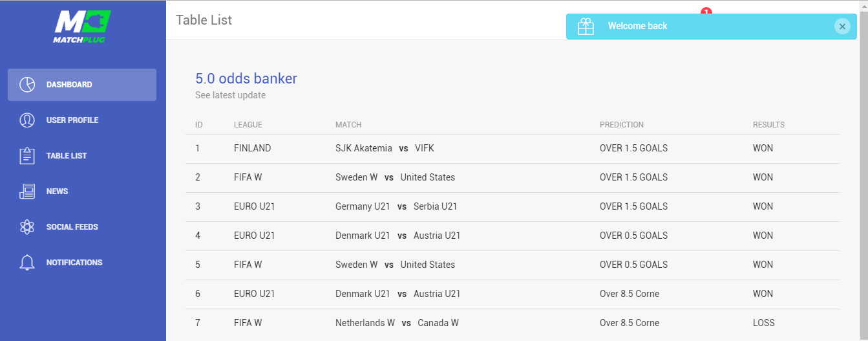Click the red notification badge at top
The image size is (868, 341).
tap(706, 11)
